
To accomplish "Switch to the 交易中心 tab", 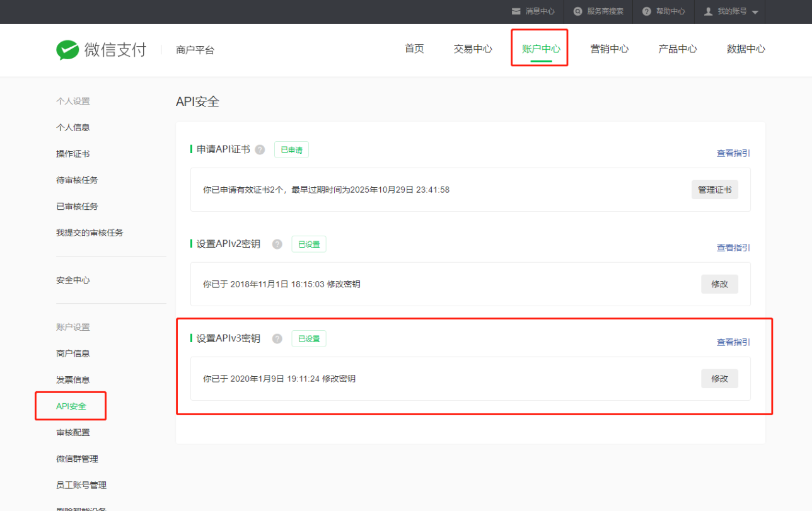I will (473, 49).
